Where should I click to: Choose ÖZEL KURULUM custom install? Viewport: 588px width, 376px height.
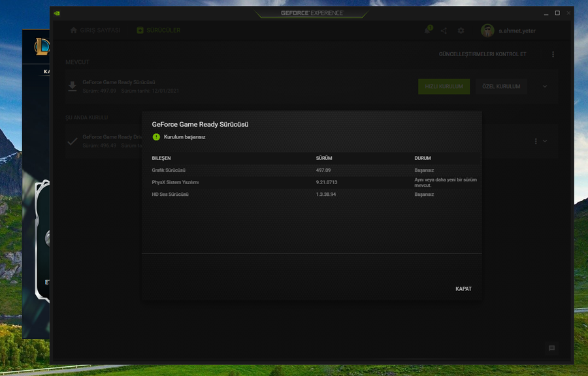[x=501, y=87]
